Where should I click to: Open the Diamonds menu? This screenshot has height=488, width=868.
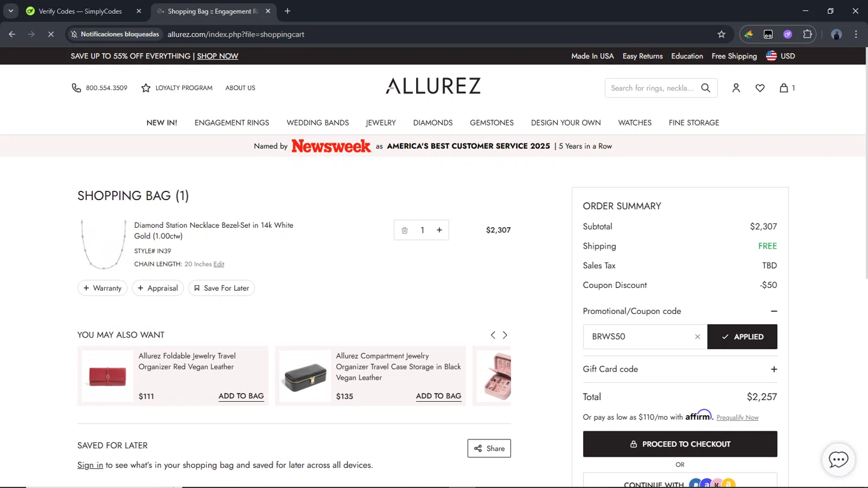coord(433,123)
